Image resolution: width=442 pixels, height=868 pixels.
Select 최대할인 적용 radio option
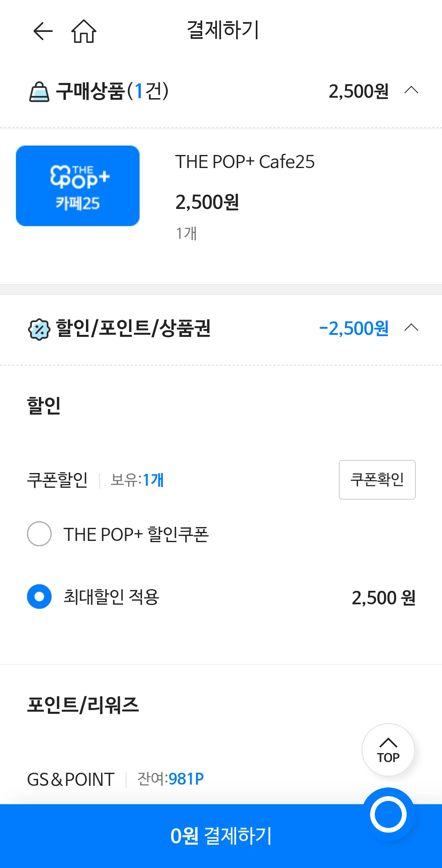point(39,597)
